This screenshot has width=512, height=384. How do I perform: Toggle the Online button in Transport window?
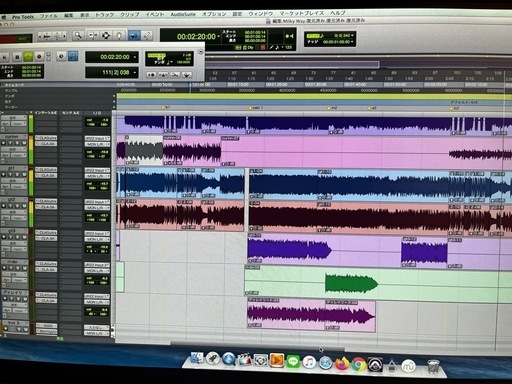coord(61,56)
